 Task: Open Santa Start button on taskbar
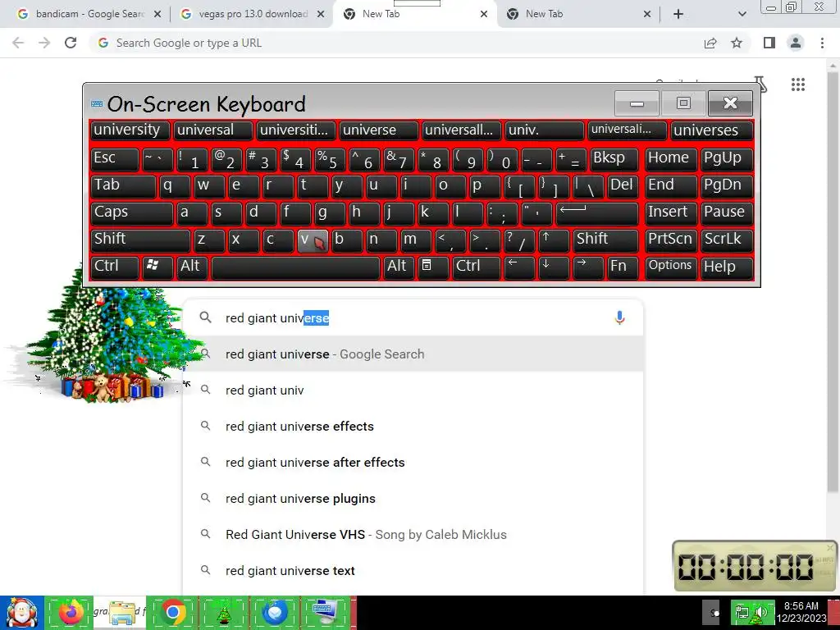coord(22,612)
